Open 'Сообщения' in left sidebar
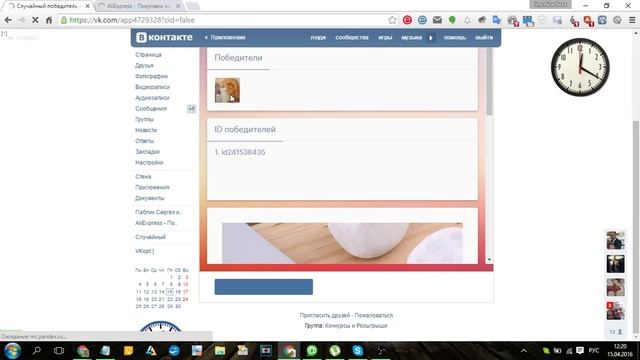Screen dimensions: 640x360 (x=151, y=109)
